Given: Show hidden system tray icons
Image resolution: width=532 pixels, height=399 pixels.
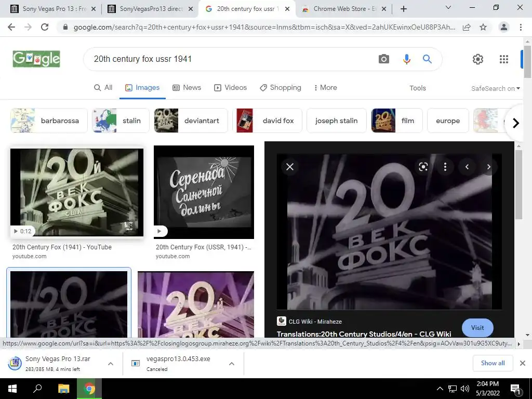Looking at the screenshot, I should pos(440,389).
